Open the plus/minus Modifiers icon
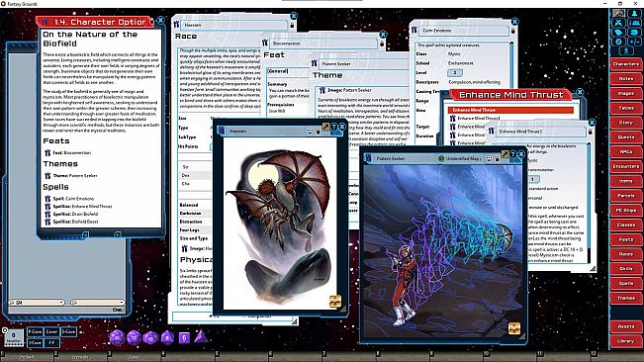 pos(634,42)
